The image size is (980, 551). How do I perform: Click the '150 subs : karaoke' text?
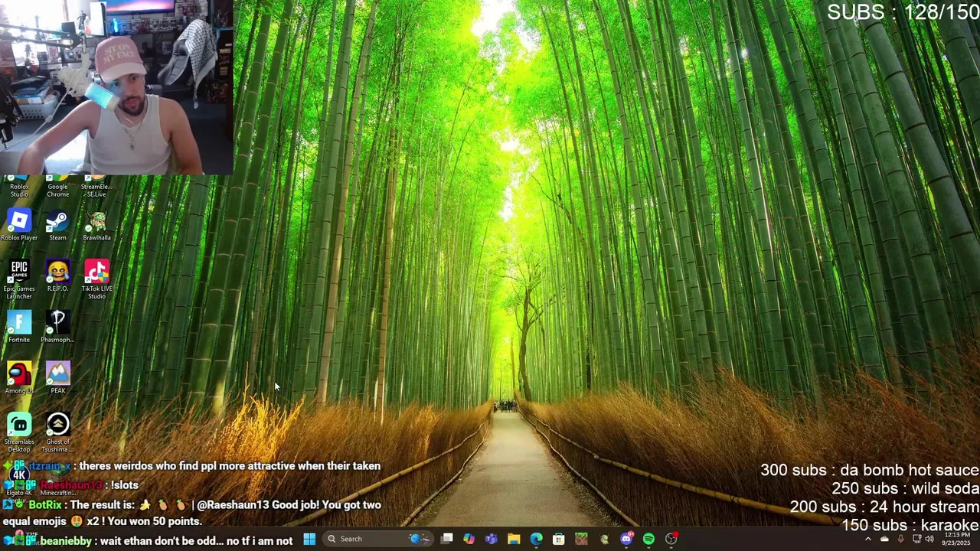(x=910, y=526)
